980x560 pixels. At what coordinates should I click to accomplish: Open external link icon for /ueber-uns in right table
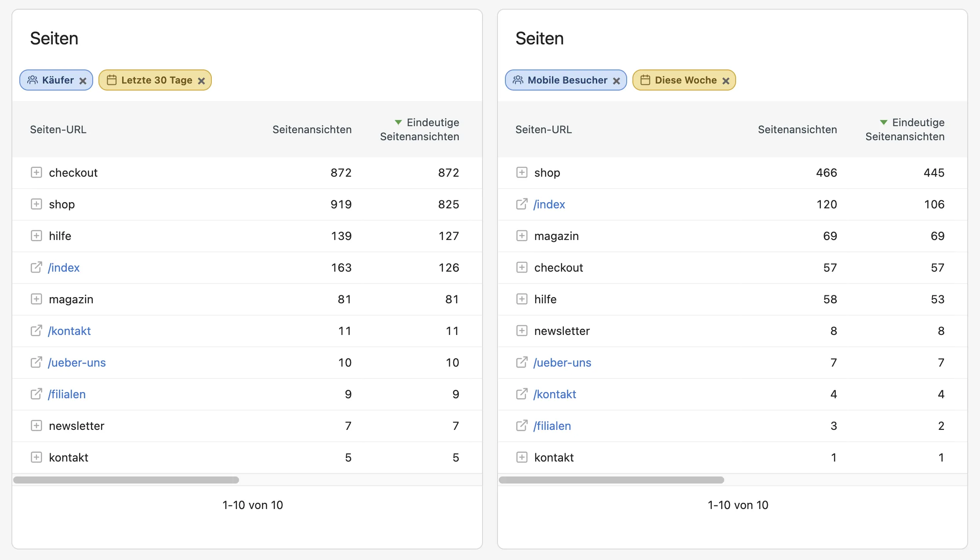pyautogui.click(x=522, y=362)
